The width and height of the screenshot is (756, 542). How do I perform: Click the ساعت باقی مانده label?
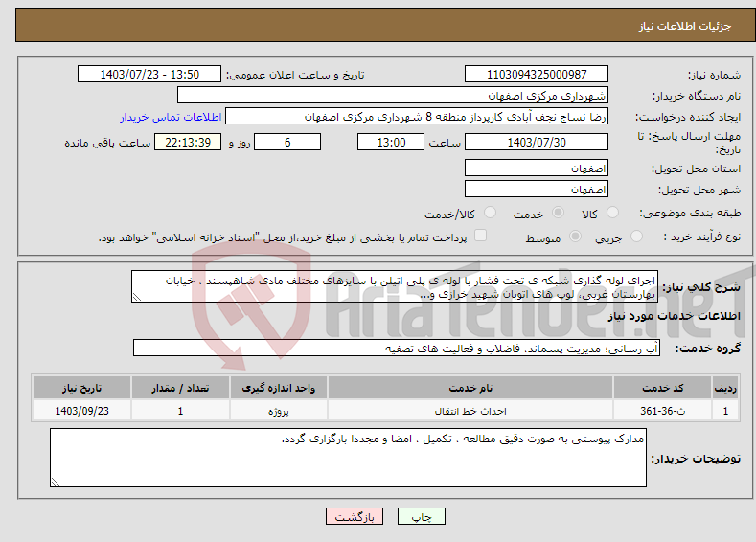[107, 143]
